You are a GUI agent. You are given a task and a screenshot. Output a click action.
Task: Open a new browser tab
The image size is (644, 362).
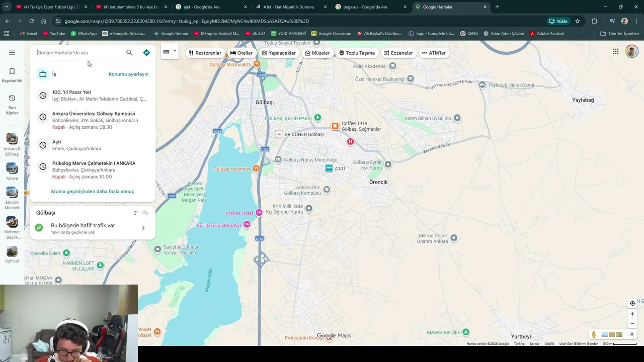[497, 7]
